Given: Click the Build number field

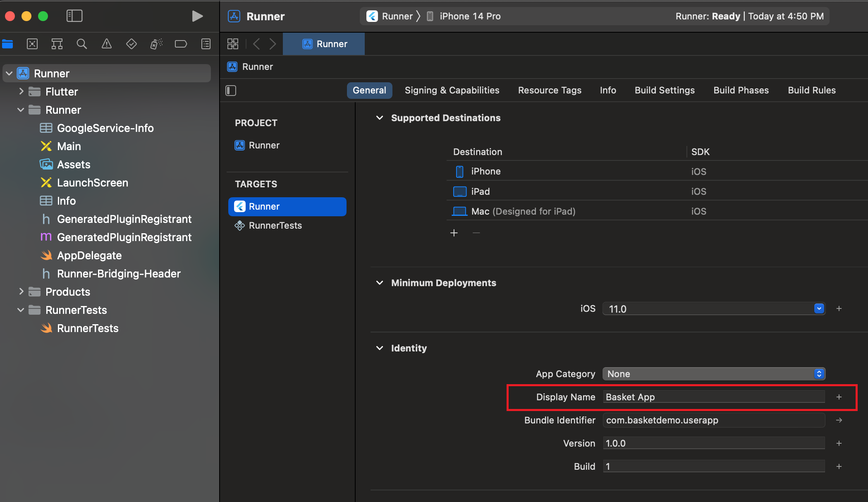Looking at the screenshot, I should pos(714,466).
